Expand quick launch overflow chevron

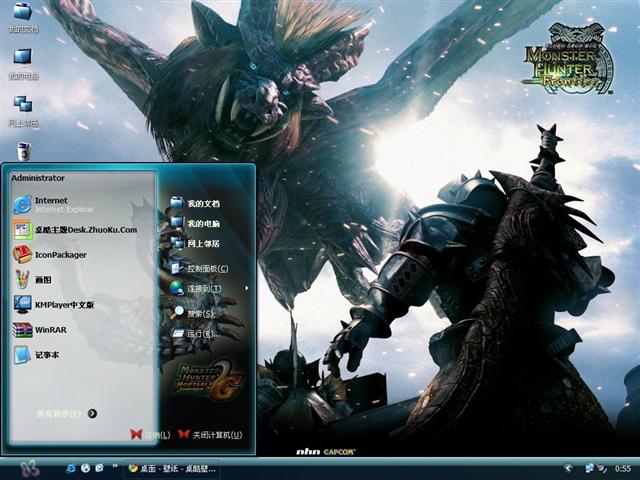pyautogui.click(x=113, y=468)
